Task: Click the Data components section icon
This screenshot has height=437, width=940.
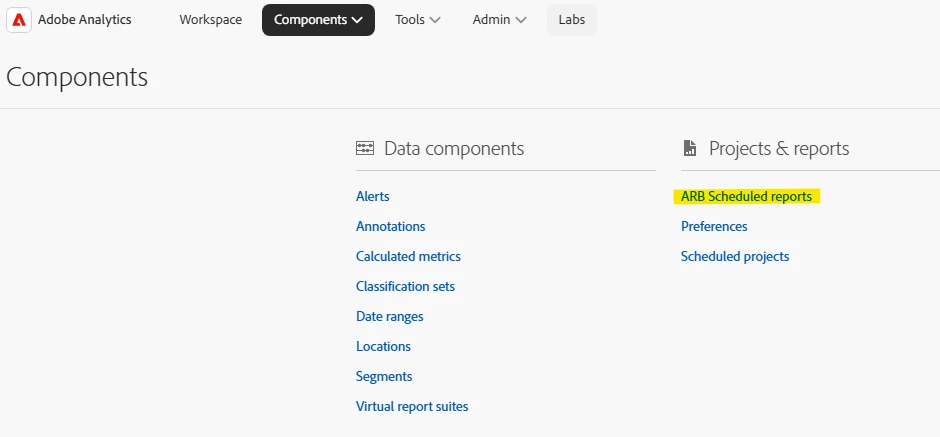Action: (365, 149)
